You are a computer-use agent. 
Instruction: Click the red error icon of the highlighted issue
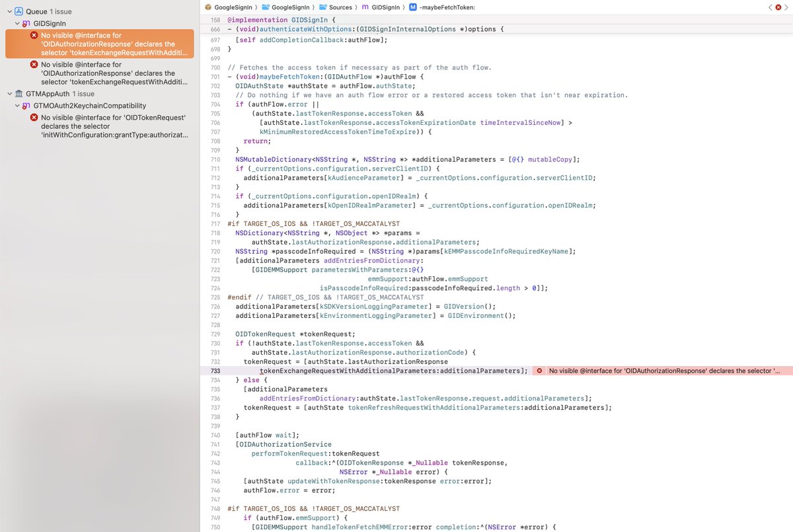tap(34, 35)
